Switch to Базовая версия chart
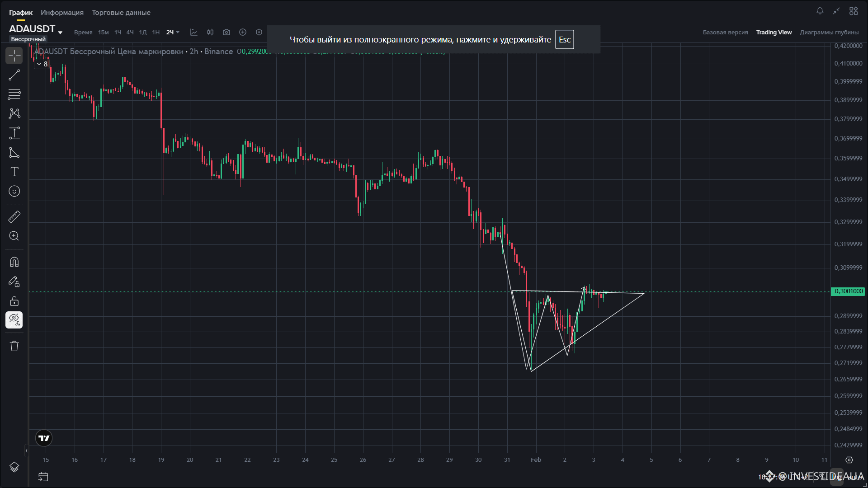This screenshot has height=488, width=868. (x=725, y=32)
